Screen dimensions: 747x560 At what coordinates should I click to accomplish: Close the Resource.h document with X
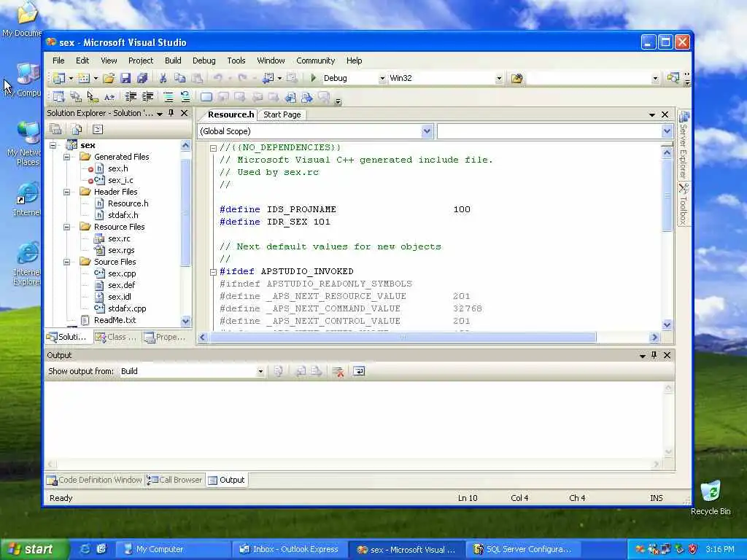(665, 114)
